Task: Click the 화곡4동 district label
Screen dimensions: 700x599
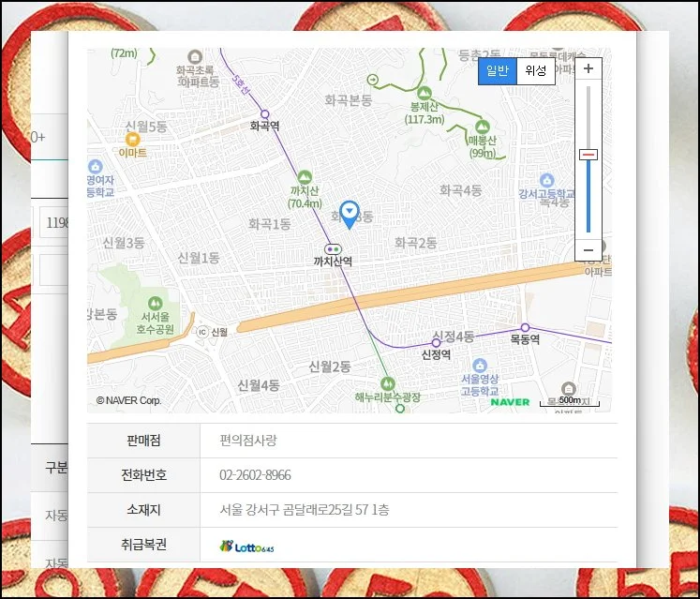Action: [x=461, y=190]
